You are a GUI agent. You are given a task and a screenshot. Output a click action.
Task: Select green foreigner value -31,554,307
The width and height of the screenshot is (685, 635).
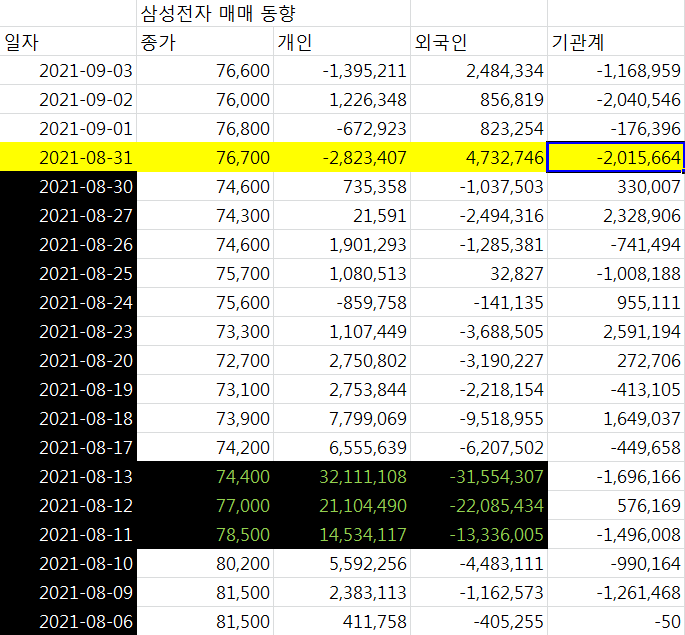(479, 476)
